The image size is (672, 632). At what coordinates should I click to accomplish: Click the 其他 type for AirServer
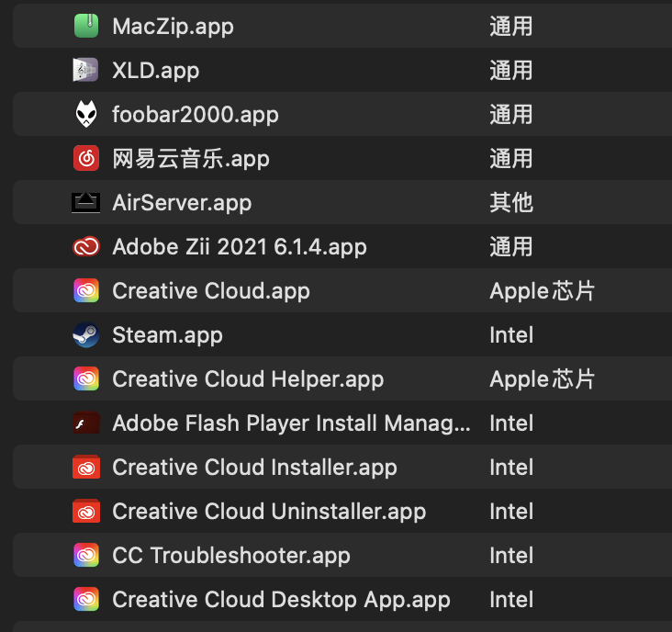511,203
